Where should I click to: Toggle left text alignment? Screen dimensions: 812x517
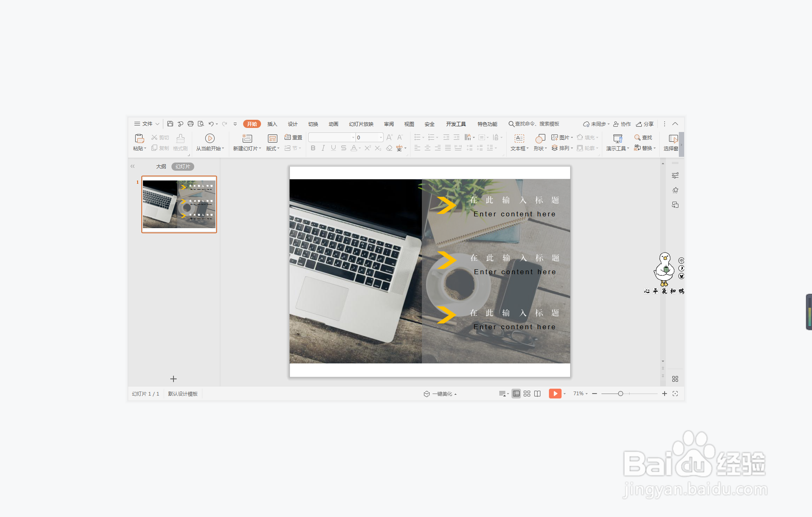[x=417, y=148]
